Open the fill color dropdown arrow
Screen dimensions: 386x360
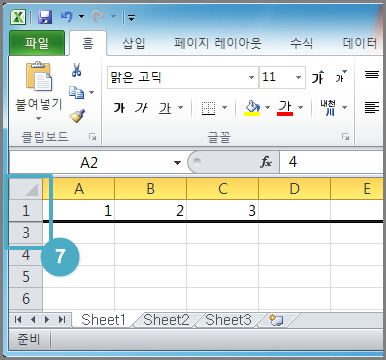click(x=267, y=107)
